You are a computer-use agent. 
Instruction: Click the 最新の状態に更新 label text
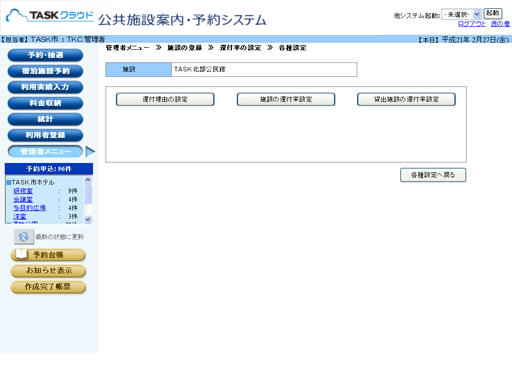[60, 237]
